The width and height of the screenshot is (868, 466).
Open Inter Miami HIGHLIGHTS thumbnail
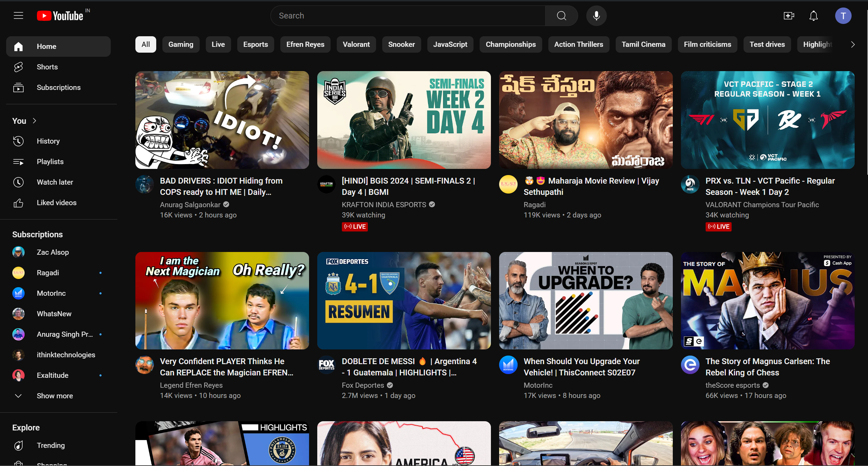coord(222,443)
